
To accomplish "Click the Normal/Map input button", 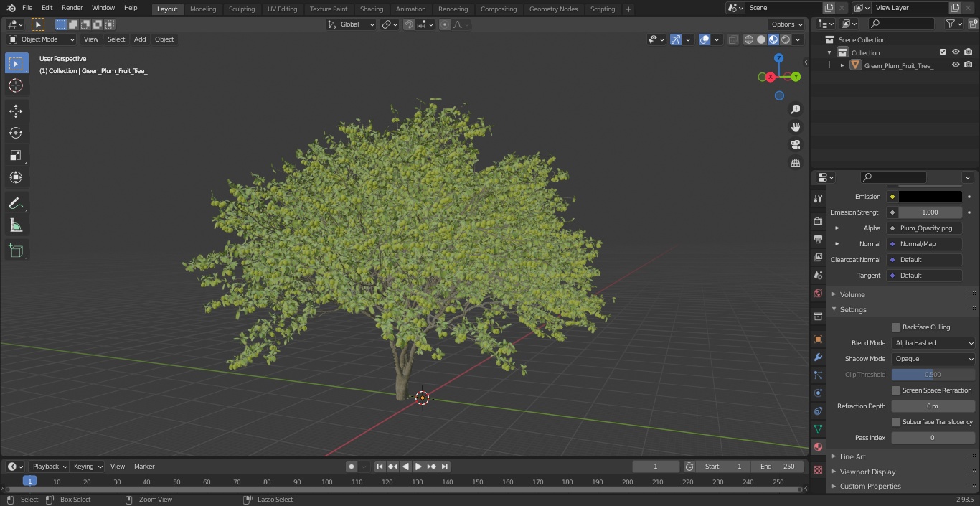I will coord(924,244).
